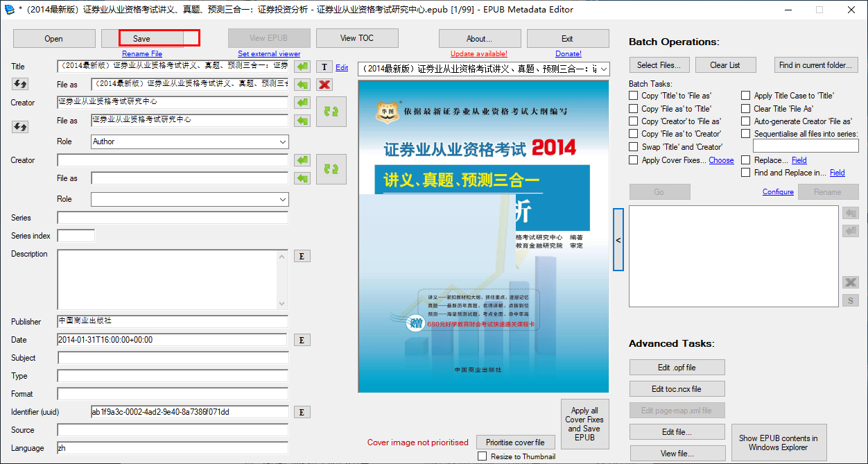Click the book cover image preview
868x464 pixels.
[x=483, y=237]
